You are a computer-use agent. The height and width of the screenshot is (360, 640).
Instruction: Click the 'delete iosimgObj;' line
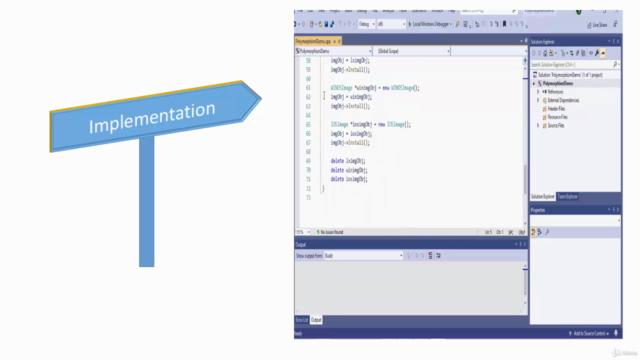click(x=349, y=179)
